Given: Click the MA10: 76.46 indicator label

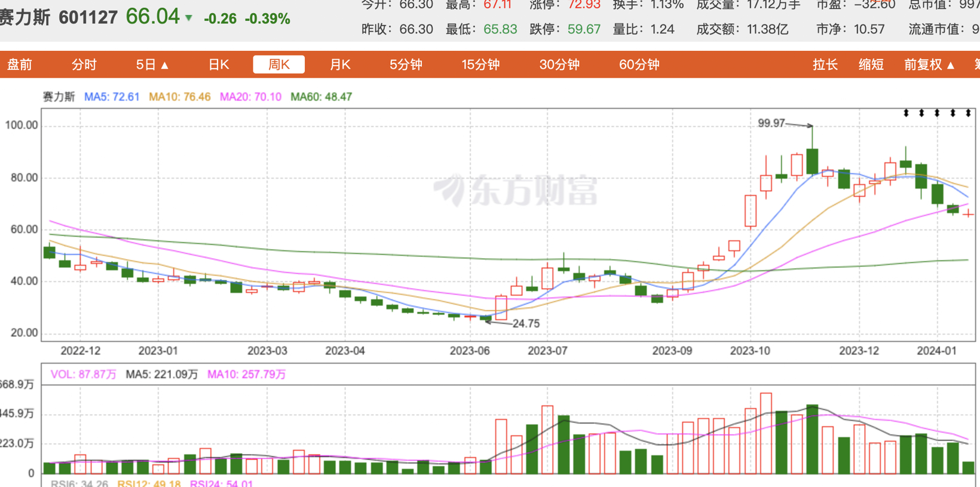Looking at the screenshot, I should pyautogui.click(x=179, y=97).
